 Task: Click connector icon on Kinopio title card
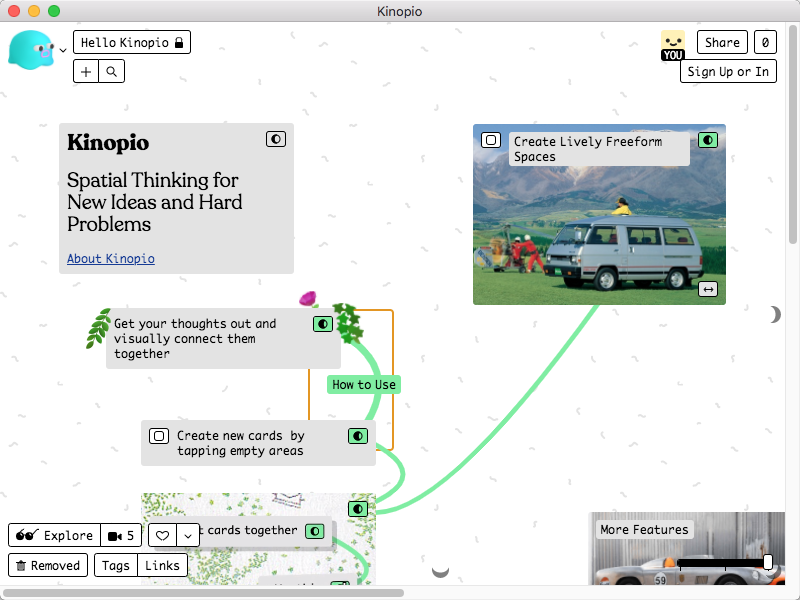point(276,139)
